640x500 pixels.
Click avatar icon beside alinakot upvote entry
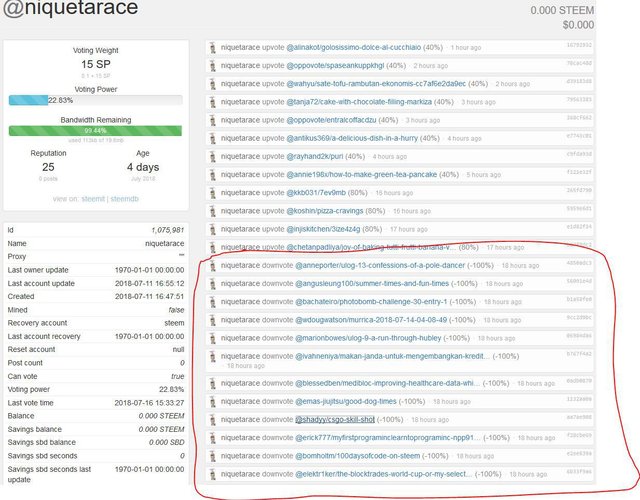click(212, 48)
